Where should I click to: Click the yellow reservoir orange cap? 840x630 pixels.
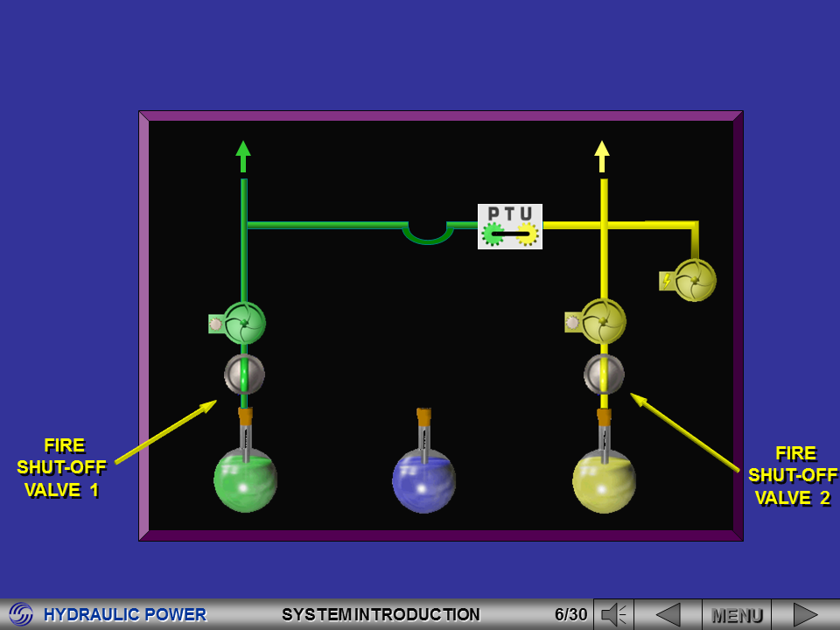[x=604, y=416]
